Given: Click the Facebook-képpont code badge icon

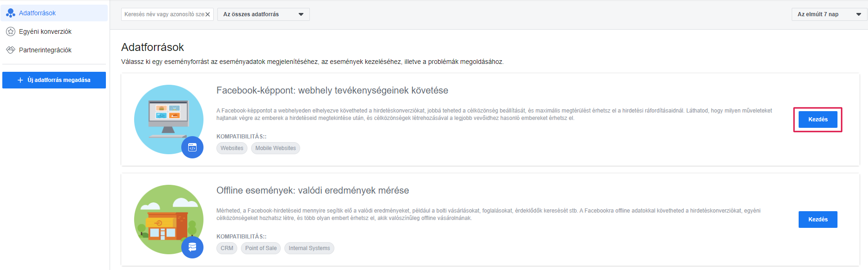Looking at the screenshot, I should [192, 147].
